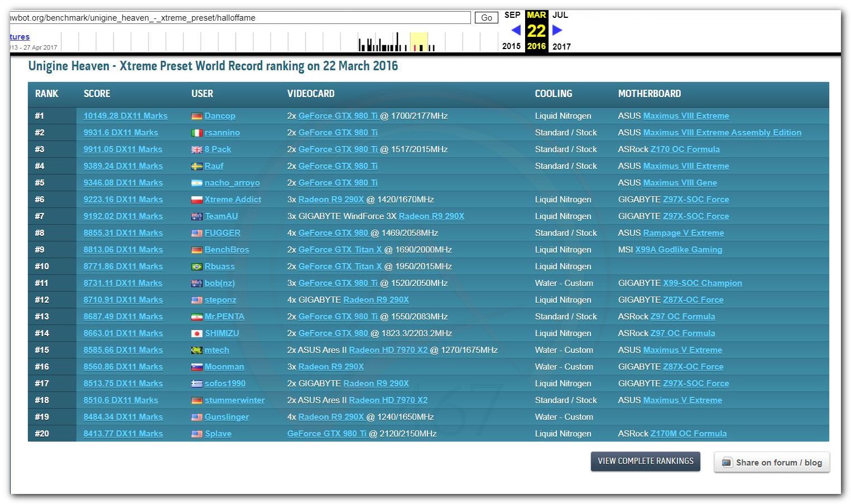This screenshot has height=504, width=851.
Task: Click the UK flag next to 8 Pack
Action: (196, 149)
